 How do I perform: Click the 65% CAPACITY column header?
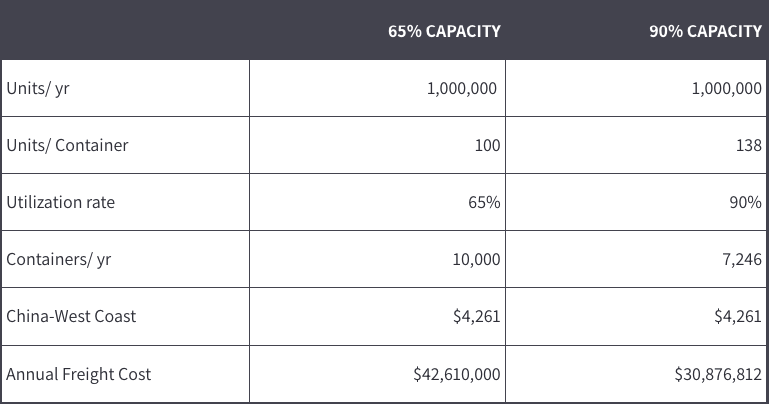444,31
